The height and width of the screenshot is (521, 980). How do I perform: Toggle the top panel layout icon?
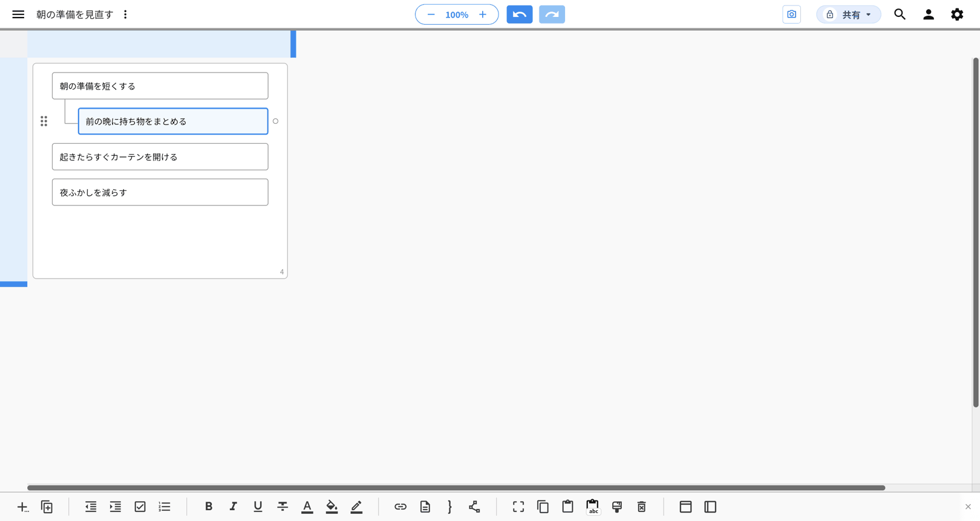coord(685,506)
